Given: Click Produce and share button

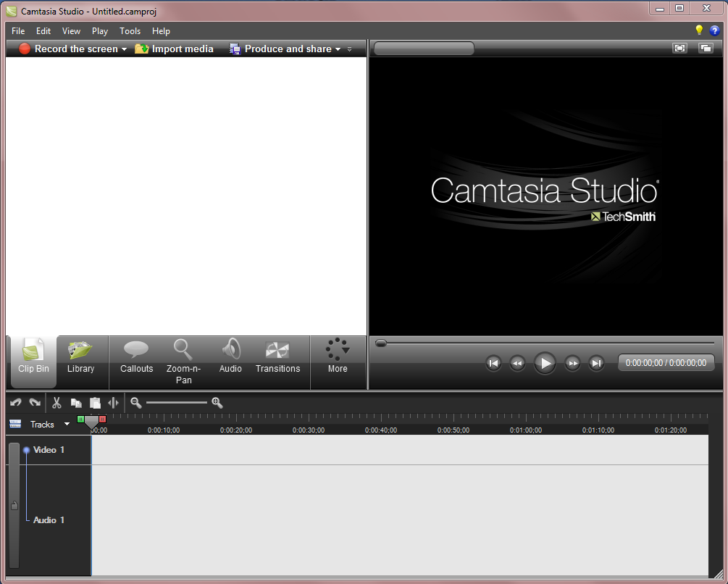Looking at the screenshot, I should pos(281,49).
